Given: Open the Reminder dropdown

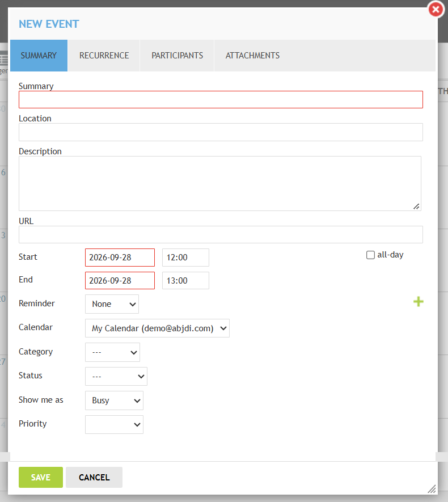Looking at the screenshot, I should tap(112, 304).
